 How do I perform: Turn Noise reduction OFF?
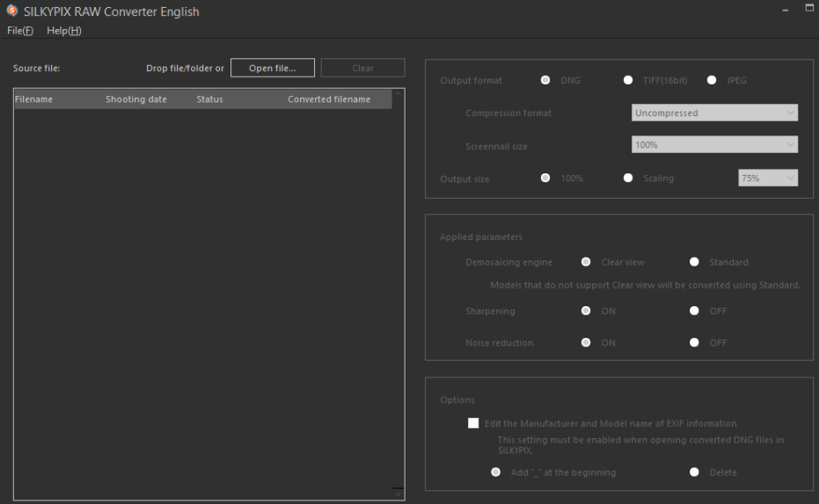pos(694,343)
